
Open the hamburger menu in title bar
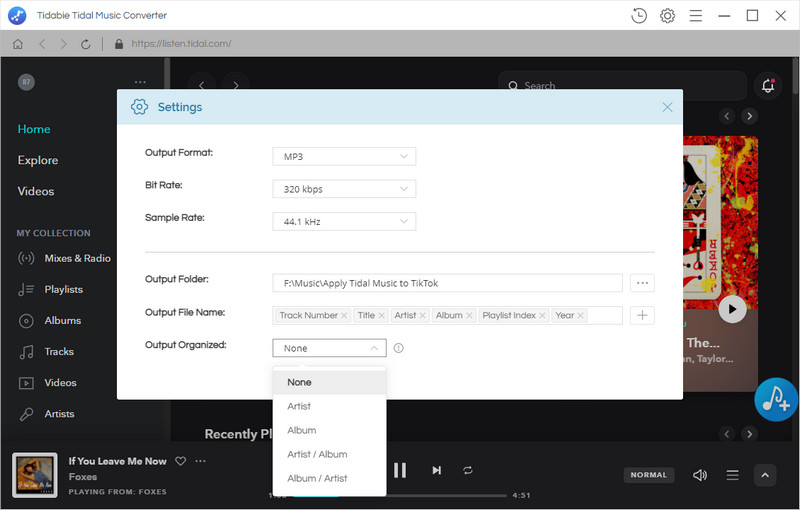click(x=695, y=16)
